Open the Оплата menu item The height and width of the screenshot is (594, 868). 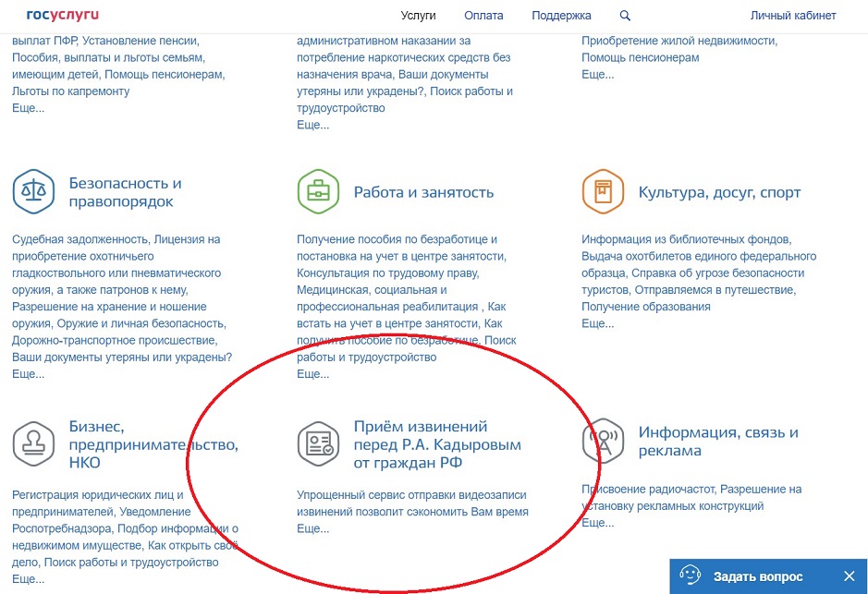483,16
